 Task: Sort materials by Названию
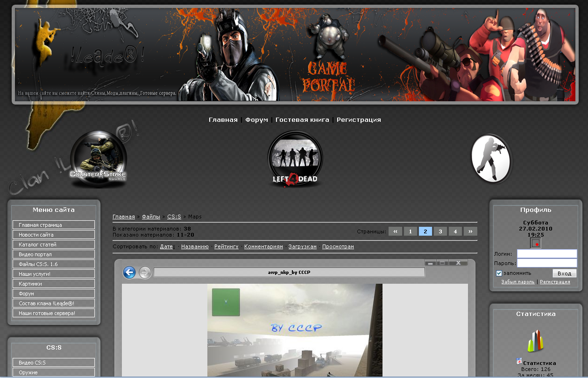tap(195, 246)
